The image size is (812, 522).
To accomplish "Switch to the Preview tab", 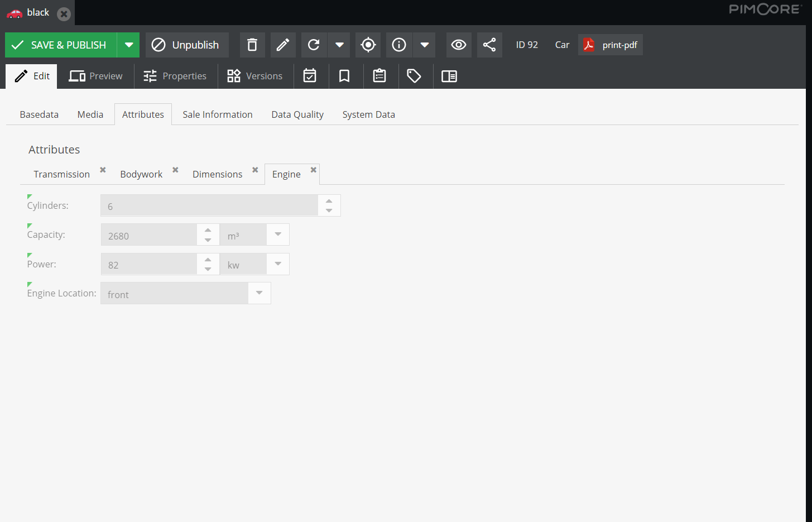I will coord(95,76).
